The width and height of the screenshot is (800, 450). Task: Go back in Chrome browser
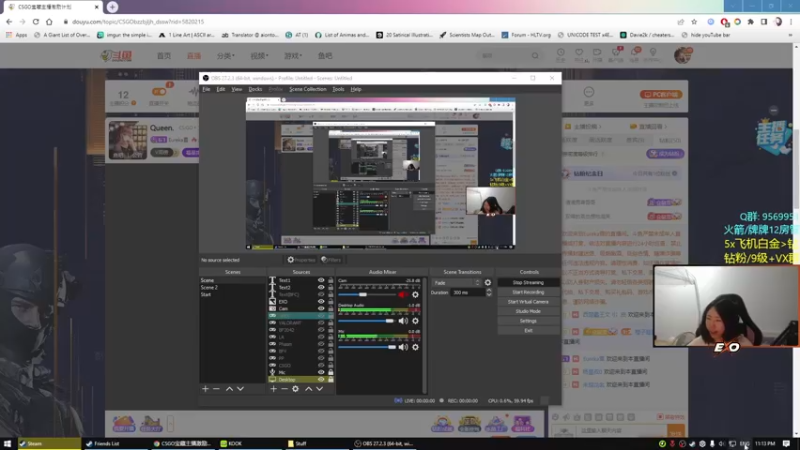point(9,22)
